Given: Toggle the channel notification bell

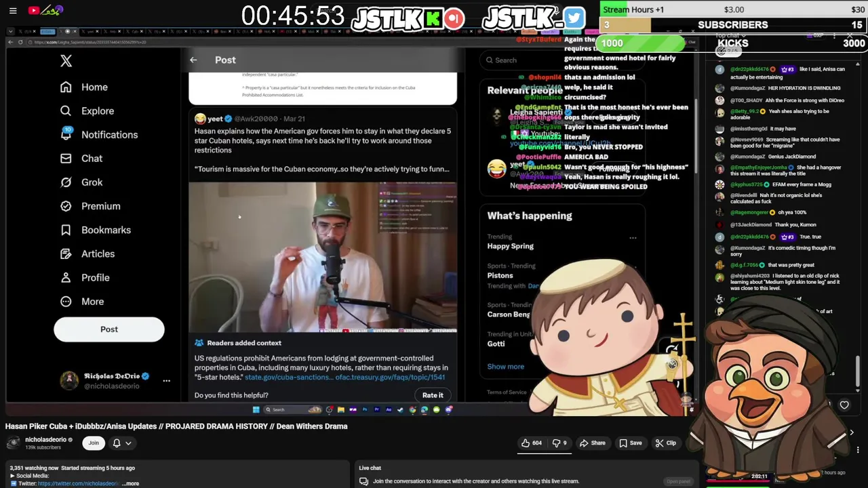Looking at the screenshot, I should point(117,443).
